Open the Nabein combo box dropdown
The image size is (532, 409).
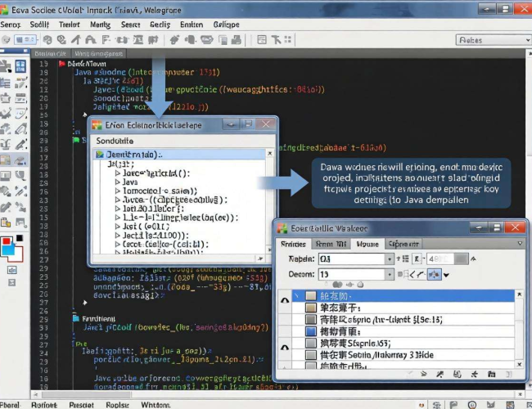[389, 259]
